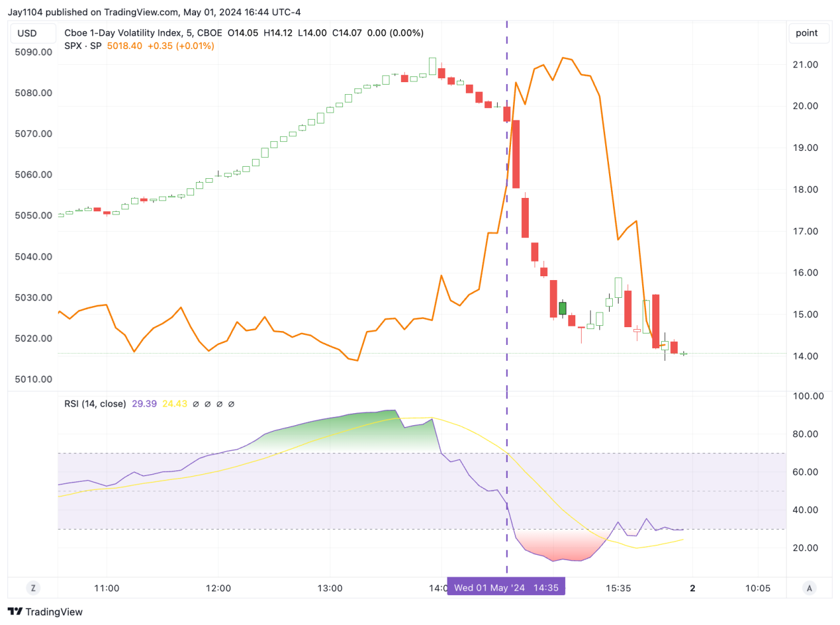Click the yellow RSI MA value 24.43
840x625 pixels.
point(175,404)
